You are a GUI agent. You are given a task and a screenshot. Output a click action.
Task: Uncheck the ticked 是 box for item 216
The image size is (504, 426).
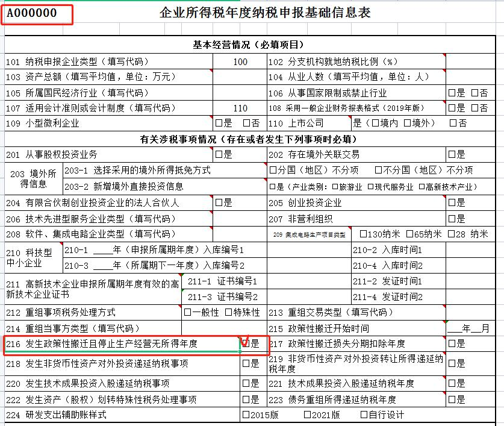pyautogui.click(x=246, y=343)
